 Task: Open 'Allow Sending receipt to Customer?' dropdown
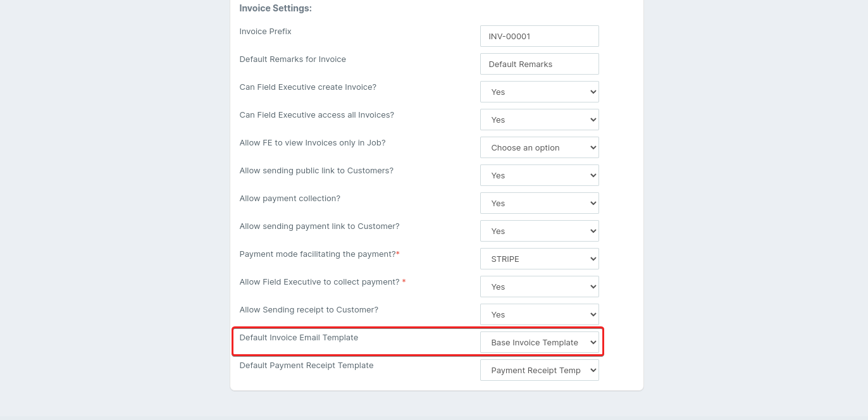pos(539,314)
